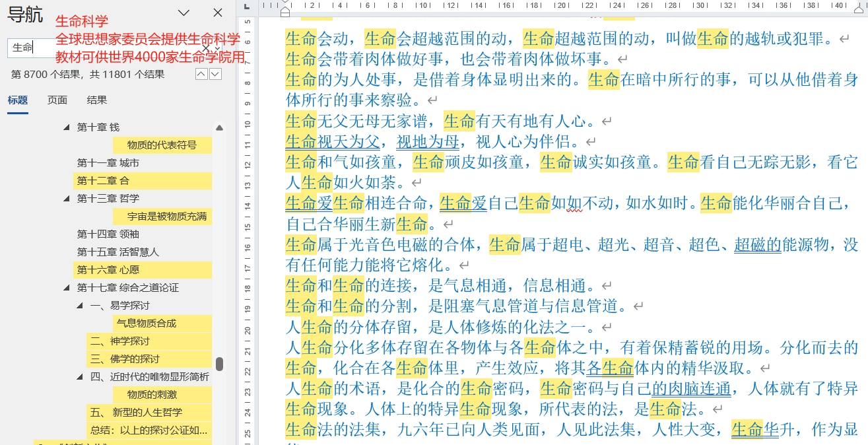This screenshot has height=445, width=868.
Task: Go to heading 第十二章 合
Action: pyautogui.click(x=143, y=181)
